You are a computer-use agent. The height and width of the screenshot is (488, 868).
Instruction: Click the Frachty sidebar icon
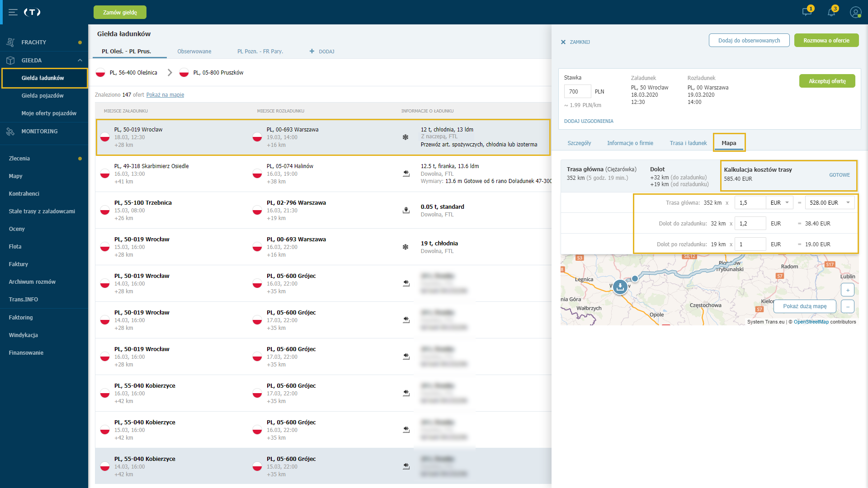pos(10,42)
